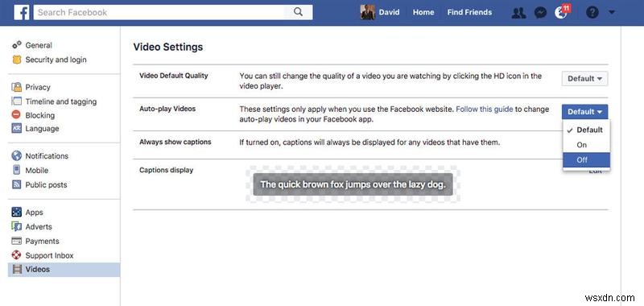Choose Off in auto-play menu
Image resolution: width=644 pixels, height=306 pixels.
[587, 159]
